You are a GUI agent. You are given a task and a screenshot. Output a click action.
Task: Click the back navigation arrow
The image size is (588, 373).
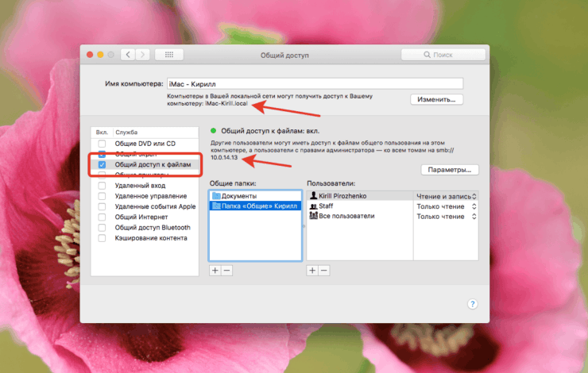point(126,55)
